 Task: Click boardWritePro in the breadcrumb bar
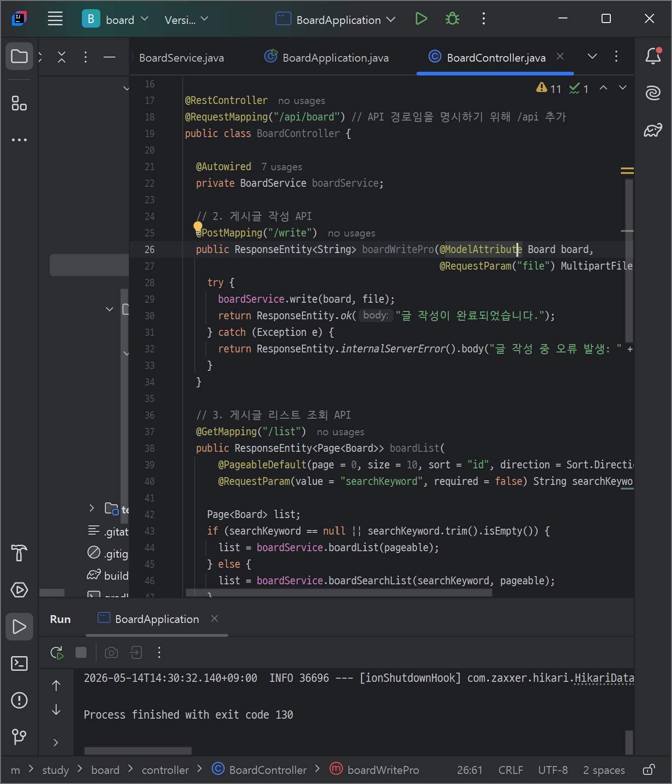pos(375,770)
